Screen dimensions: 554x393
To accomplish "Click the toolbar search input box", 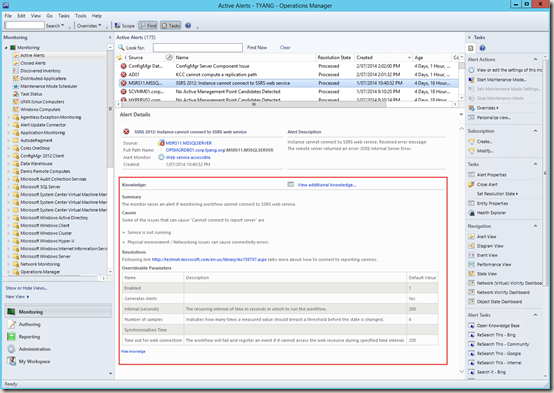I will (24, 25).
